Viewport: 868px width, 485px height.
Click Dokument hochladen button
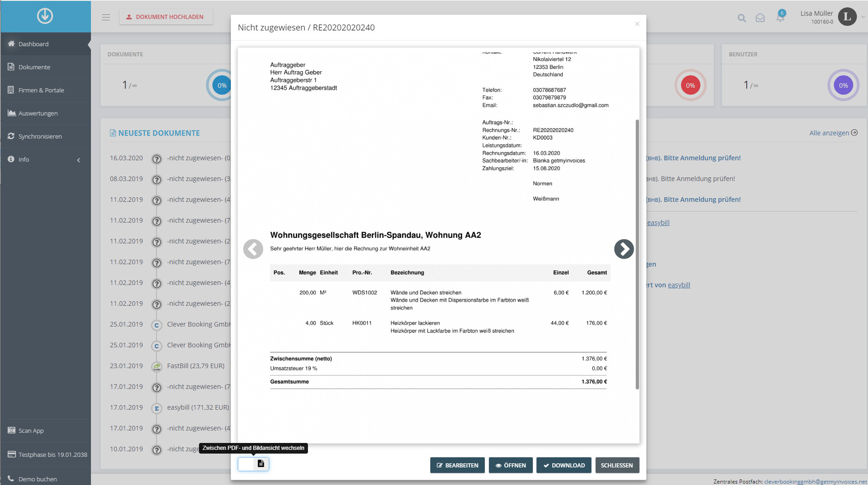coord(166,17)
